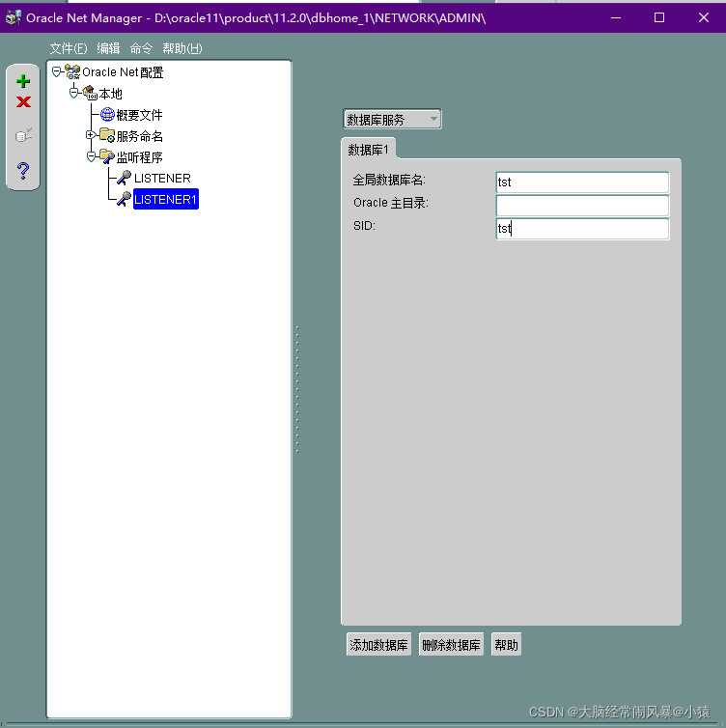Collapse the 监听程序 tree node
This screenshot has height=728, width=726.
(x=91, y=156)
